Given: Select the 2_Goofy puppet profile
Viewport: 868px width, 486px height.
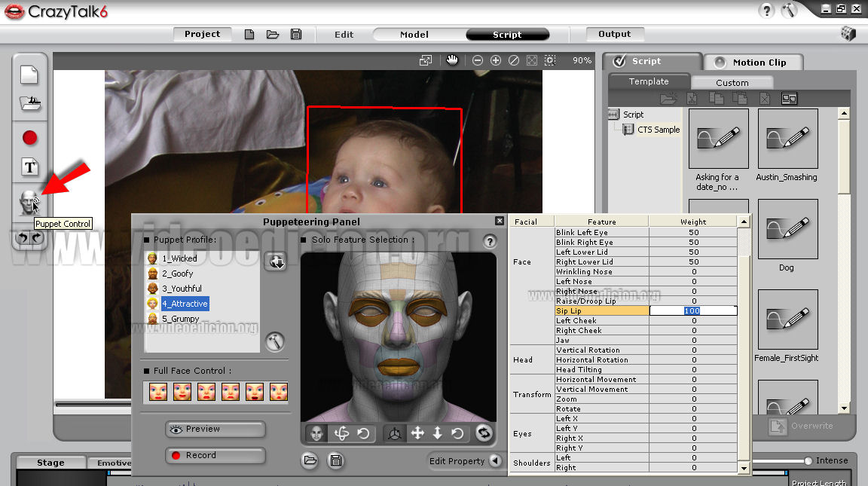Looking at the screenshot, I should point(177,274).
